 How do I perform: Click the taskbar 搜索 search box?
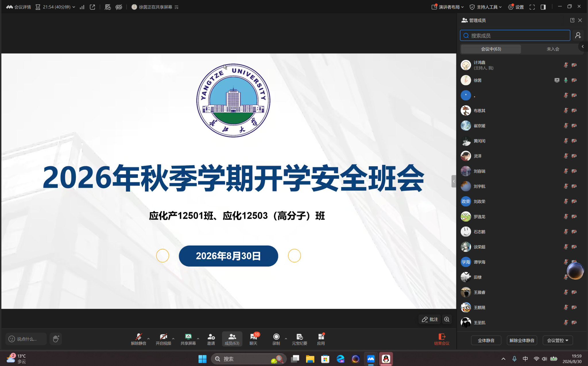coord(249,359)
